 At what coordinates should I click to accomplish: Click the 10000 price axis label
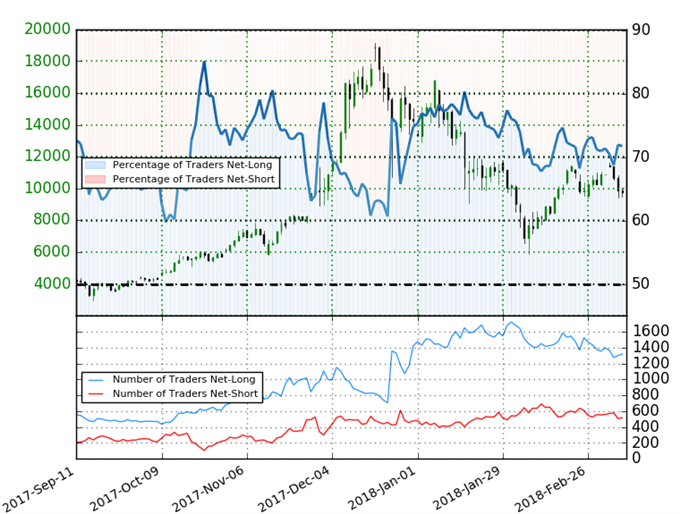pos(47,188)
